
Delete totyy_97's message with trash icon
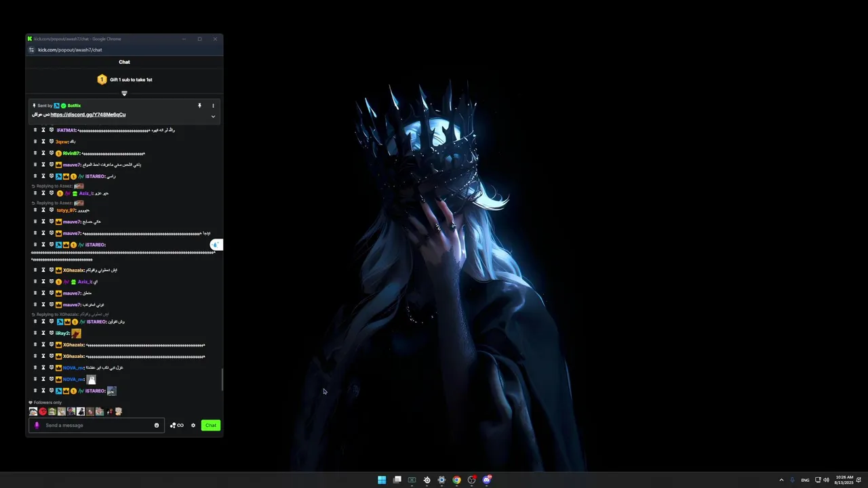pos(35,210)
